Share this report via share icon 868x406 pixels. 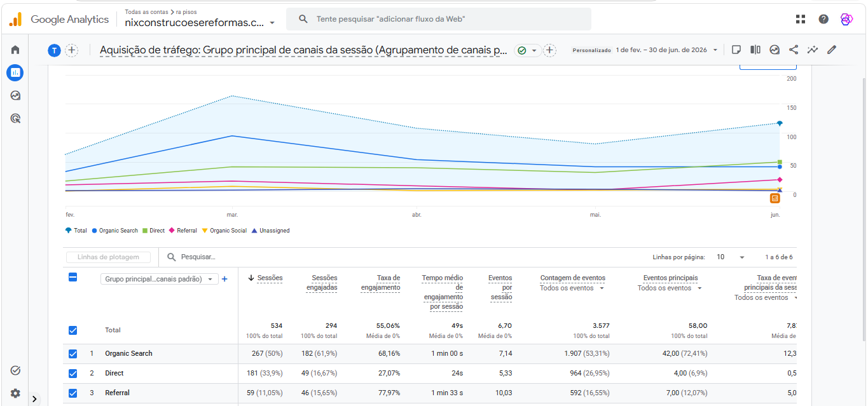click(x=794, y=50)
